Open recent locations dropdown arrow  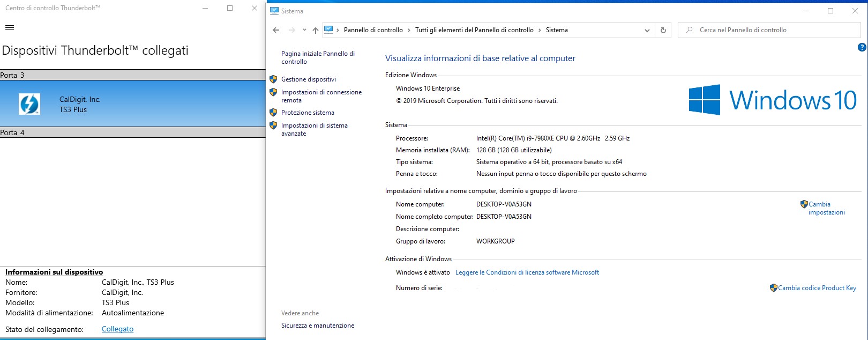304,30
